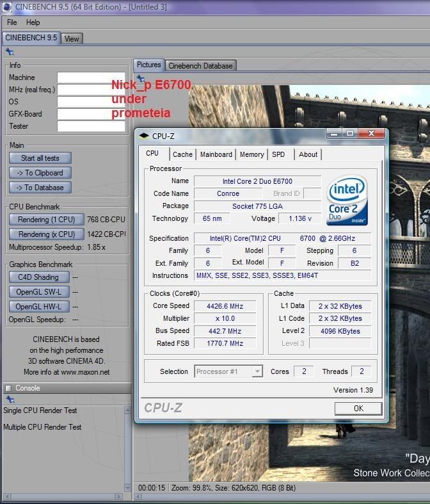Open the Cache tab in CPU-Z
Image resolution: width=430 pixels, height=504 pixels.
click(182, 154)
